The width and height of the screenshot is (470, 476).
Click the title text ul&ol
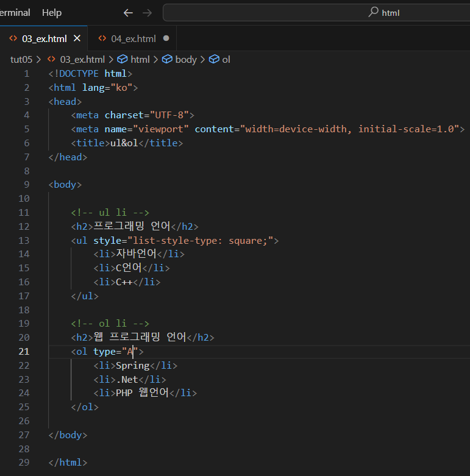pos(124,143)
